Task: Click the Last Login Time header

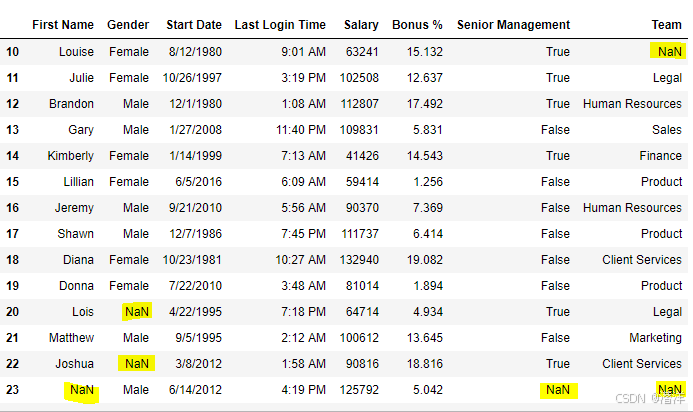Action: tap(280, 25)
